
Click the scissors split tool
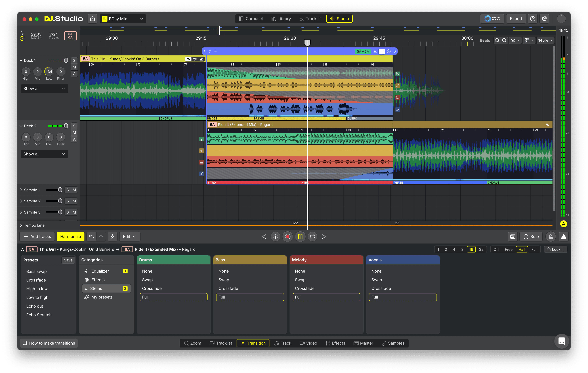pos(113,237)
